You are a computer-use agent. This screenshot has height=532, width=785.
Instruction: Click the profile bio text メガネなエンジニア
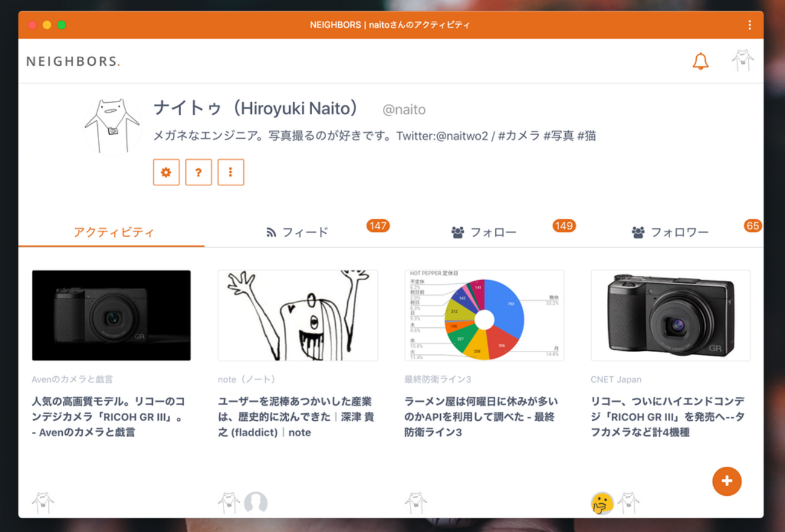[x=374, y=136]
